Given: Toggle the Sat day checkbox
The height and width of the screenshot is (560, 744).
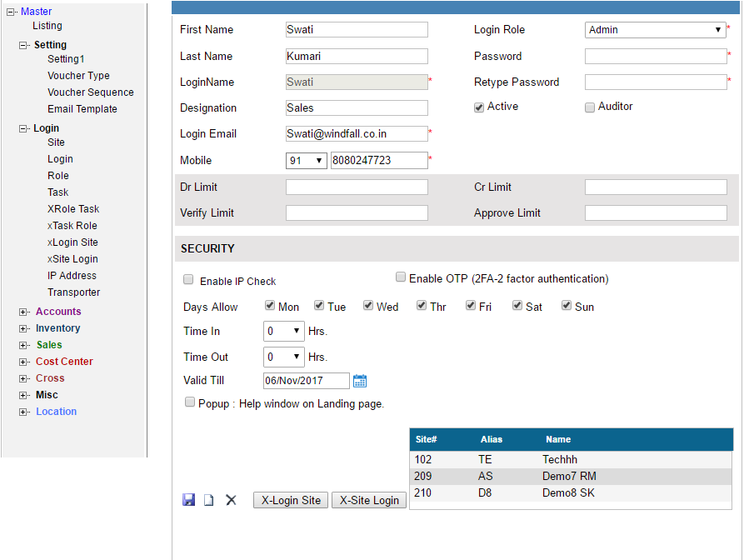Looking at the screenshot, I should [x=517, y=305].
